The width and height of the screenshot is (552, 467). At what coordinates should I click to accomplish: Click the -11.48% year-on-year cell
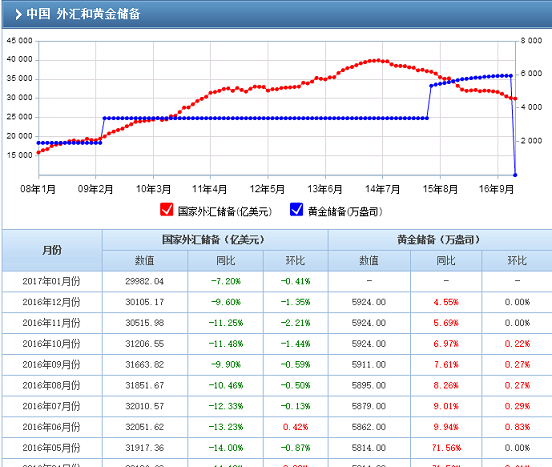tap(226, 343)
